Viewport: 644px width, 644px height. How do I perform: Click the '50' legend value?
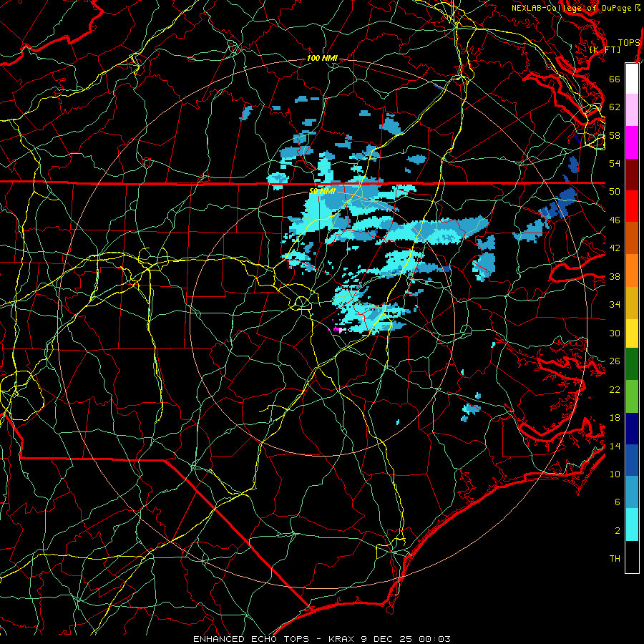615,192
